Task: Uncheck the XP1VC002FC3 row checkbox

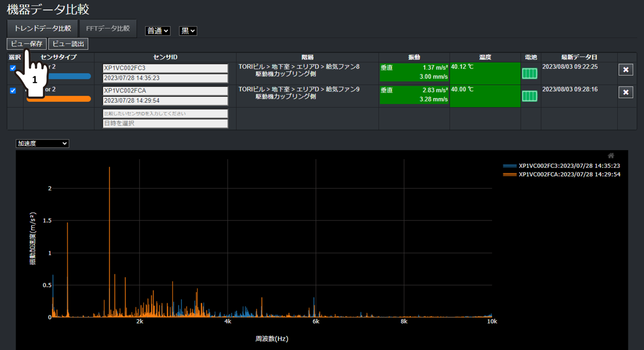Action: [x=13, y=68]
